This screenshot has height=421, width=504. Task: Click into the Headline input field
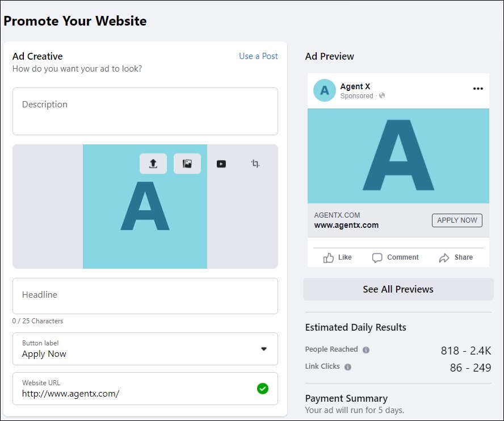pos(145,295)
